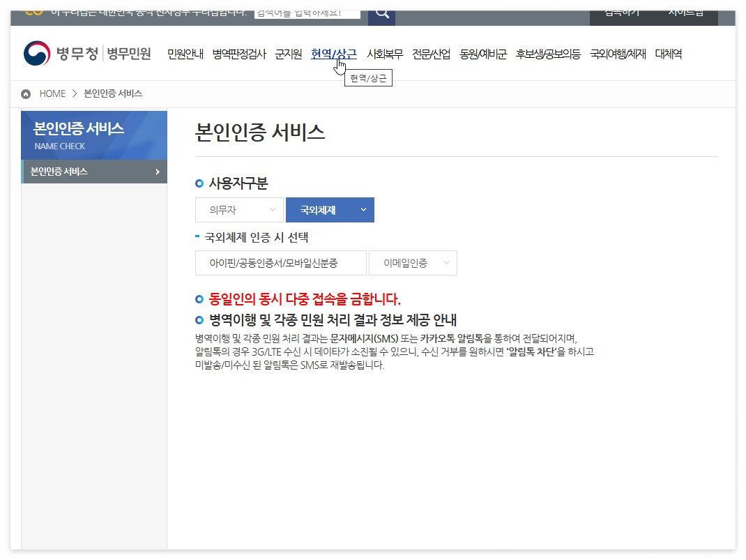Click the HOME house icon in breadcrumb
The height and width of the screenshot is (560, 746).
coord(26,93)
